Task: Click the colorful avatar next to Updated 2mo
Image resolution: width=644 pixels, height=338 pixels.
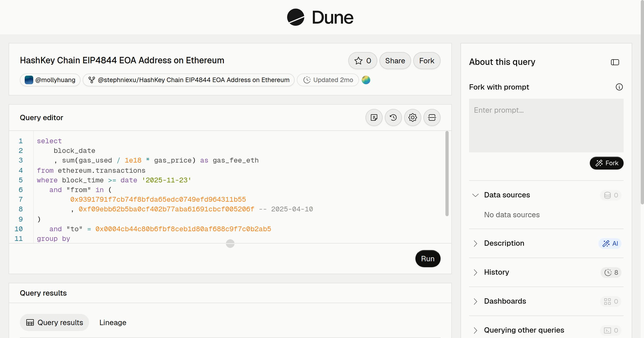Action: pos(366,80)
